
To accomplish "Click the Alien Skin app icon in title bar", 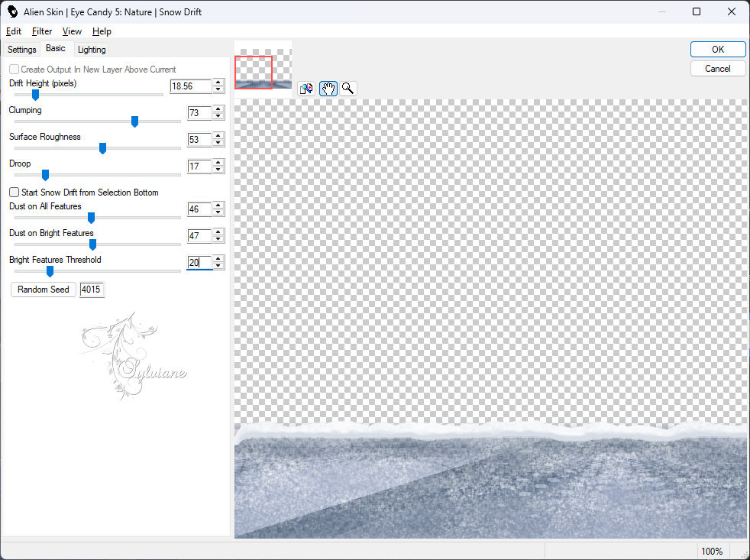I will (x=12, y=11).
